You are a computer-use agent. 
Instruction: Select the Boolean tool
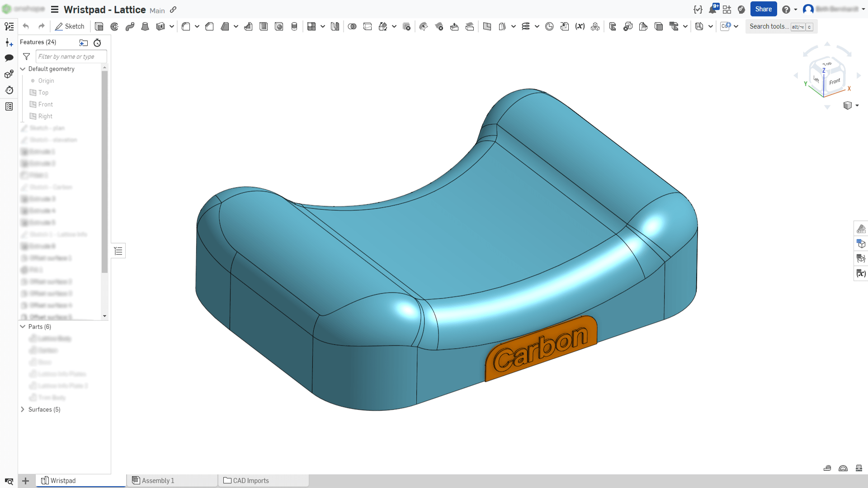(352, 27)
